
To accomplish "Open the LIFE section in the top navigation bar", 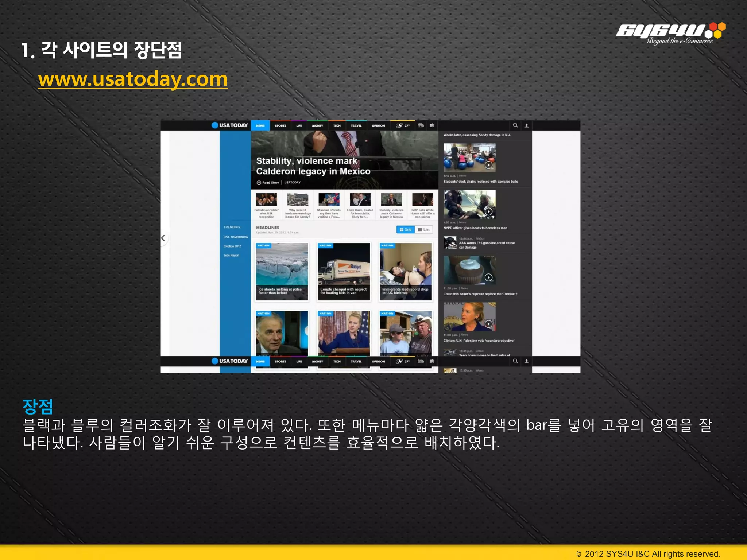I will (299, 126).
